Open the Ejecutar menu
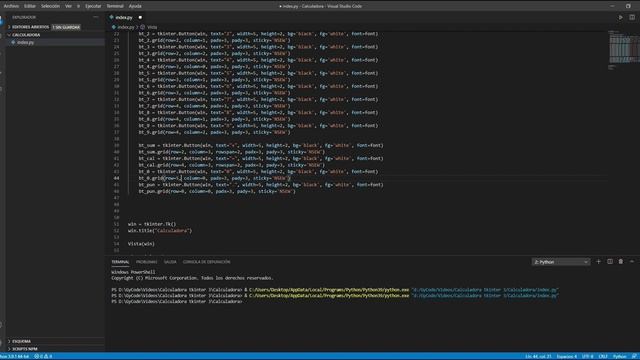Image resolution: width=640 pixels, height=360 pixels. tap(93, 6)
